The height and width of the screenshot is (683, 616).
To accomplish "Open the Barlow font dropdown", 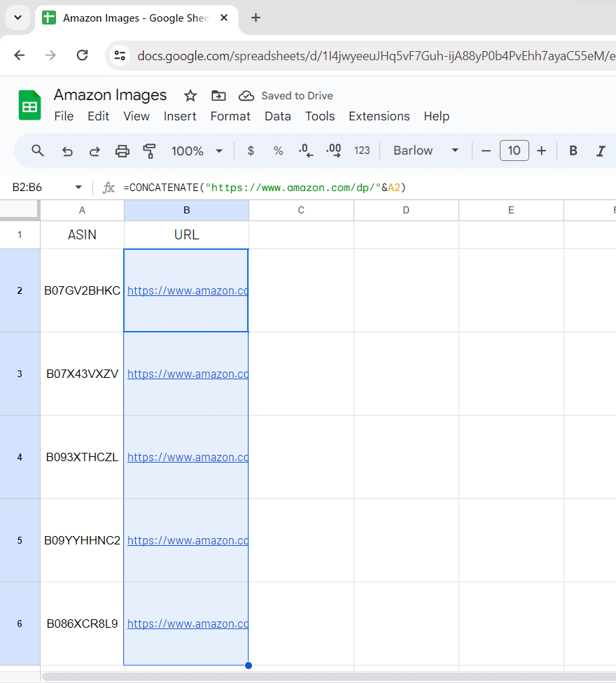I will point(426,150).
